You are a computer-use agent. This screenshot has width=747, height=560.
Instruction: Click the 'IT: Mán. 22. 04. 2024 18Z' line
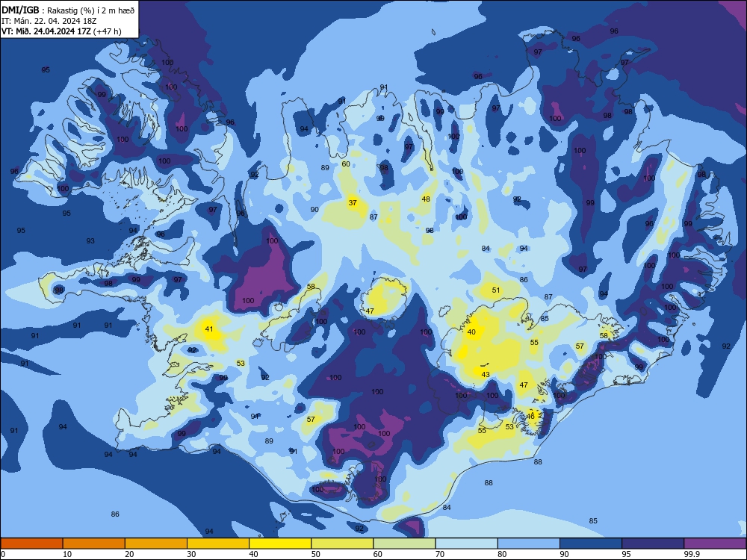tap(49, 21)
